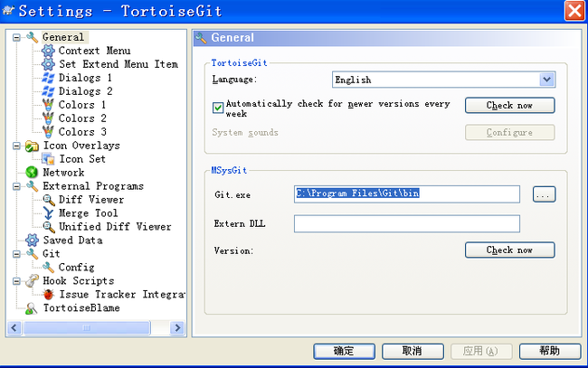The height and width of the screenshot is (368, 588).
Task: Open Network settings page
Action: (63, 173)
